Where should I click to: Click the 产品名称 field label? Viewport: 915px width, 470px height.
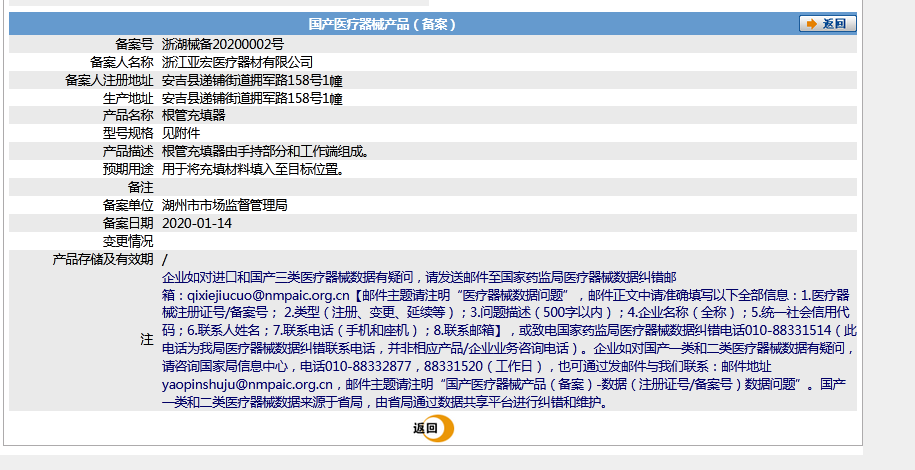point(128,116)
